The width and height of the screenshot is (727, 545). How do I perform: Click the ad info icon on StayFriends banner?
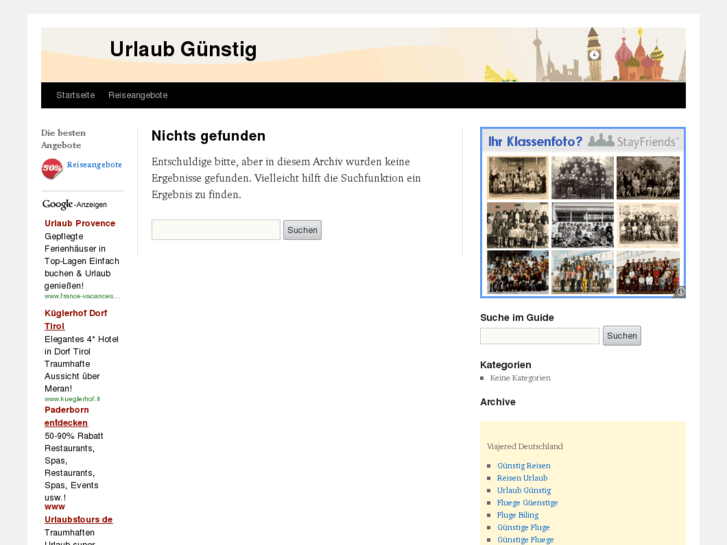(x=680, y=292)
